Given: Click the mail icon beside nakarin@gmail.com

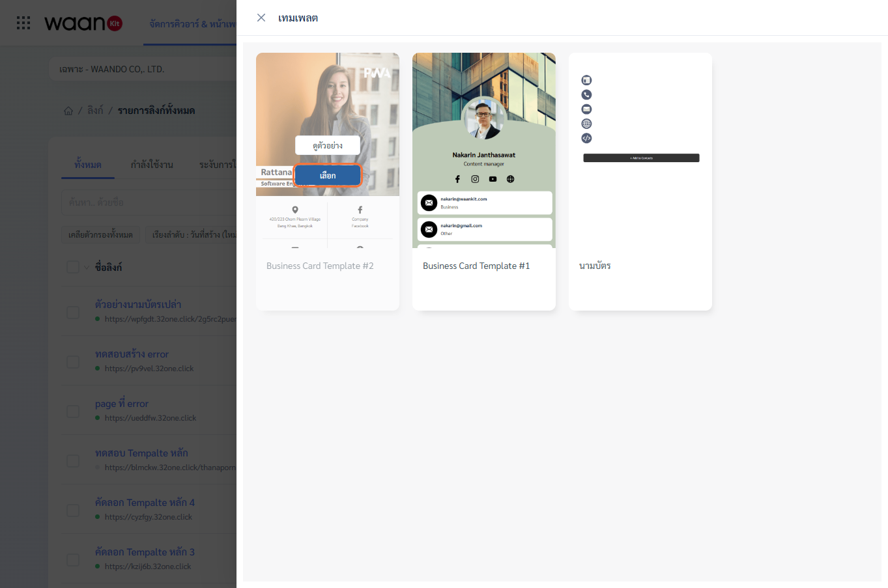Looking at the screenshot, I should pos(429,229).
